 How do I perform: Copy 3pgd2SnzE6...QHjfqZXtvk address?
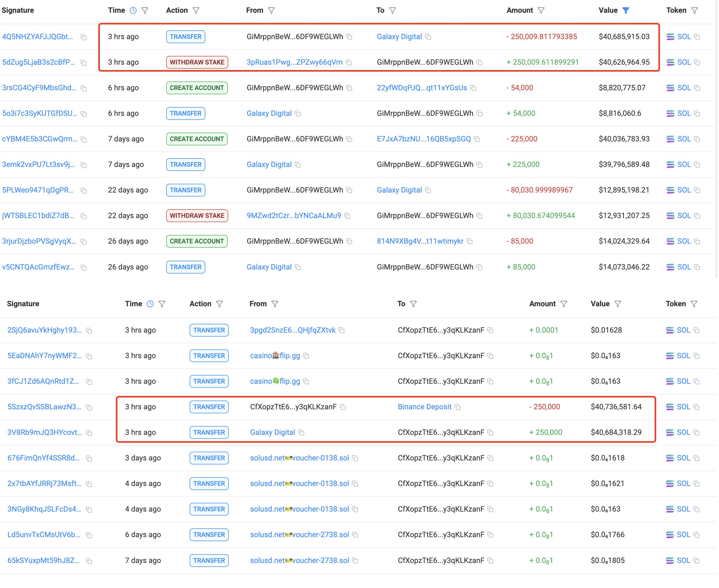click(342, 330)
